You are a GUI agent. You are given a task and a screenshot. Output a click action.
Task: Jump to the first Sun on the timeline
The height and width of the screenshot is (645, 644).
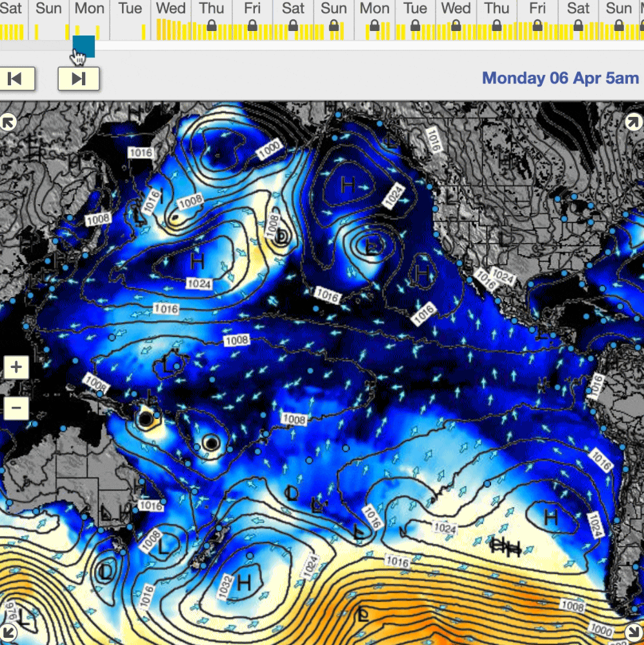tap(49, 9)
